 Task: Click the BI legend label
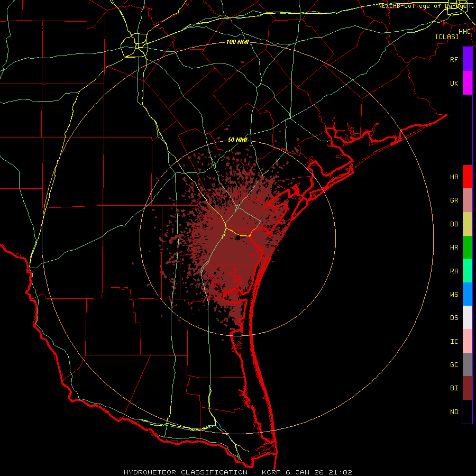(x=454, y=388)
